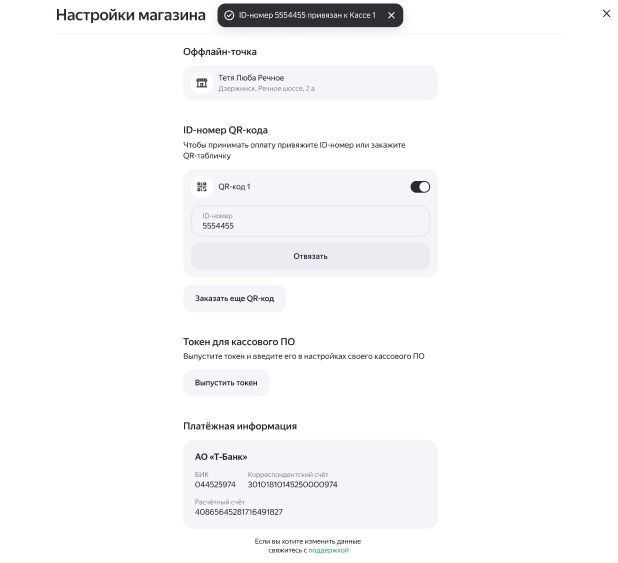Click the QR code icon next to QR-код 1
Image resolution: width=618 pixels, height=563 pixels.
tap(202, 186)
